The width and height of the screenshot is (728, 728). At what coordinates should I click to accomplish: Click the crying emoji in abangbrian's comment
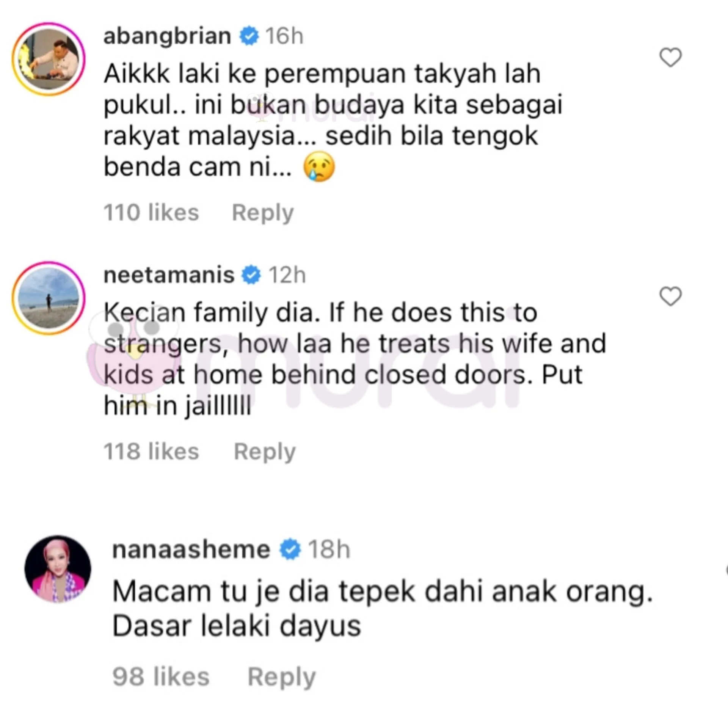point(319,167)
